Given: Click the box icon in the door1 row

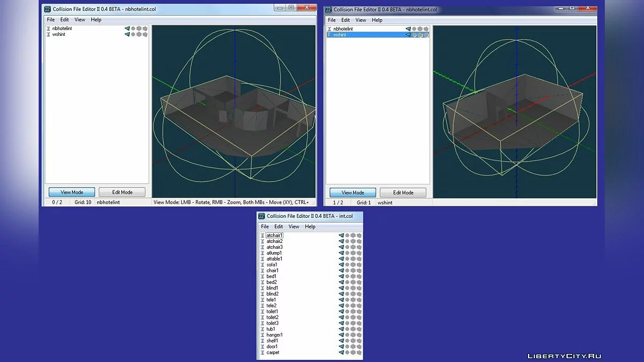Looking at the screenshot, I should [x=353, y=347].
